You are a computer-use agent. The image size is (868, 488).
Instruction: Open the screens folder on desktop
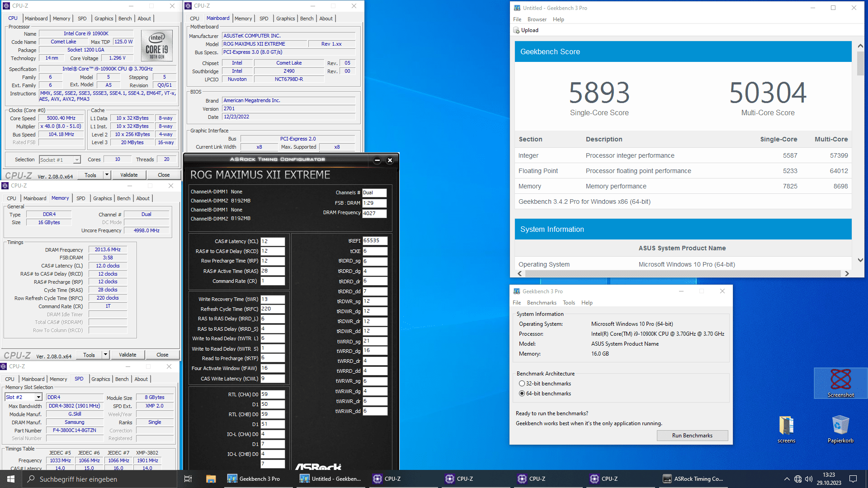786,430
